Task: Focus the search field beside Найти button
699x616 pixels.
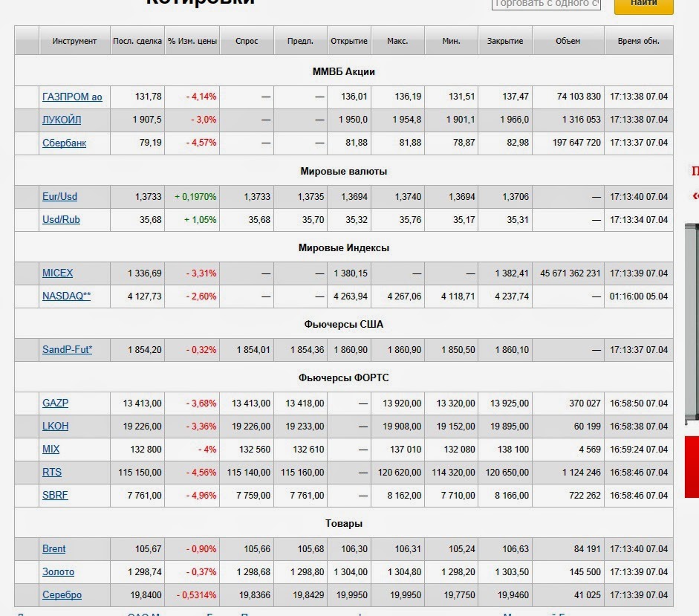Action: pyautogui.click(x=546, y=4)
